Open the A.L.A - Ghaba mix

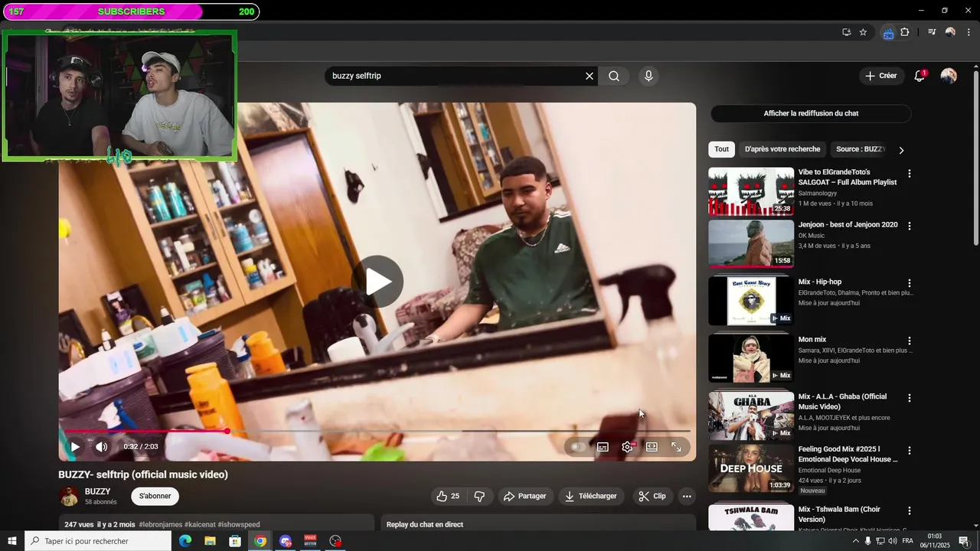coord(751,416)
